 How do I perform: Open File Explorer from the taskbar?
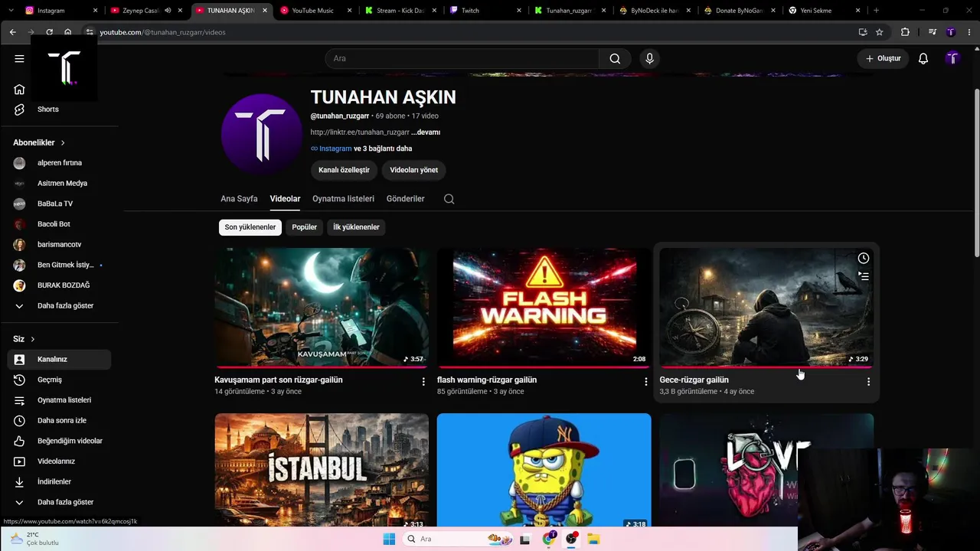coord(593,539)
